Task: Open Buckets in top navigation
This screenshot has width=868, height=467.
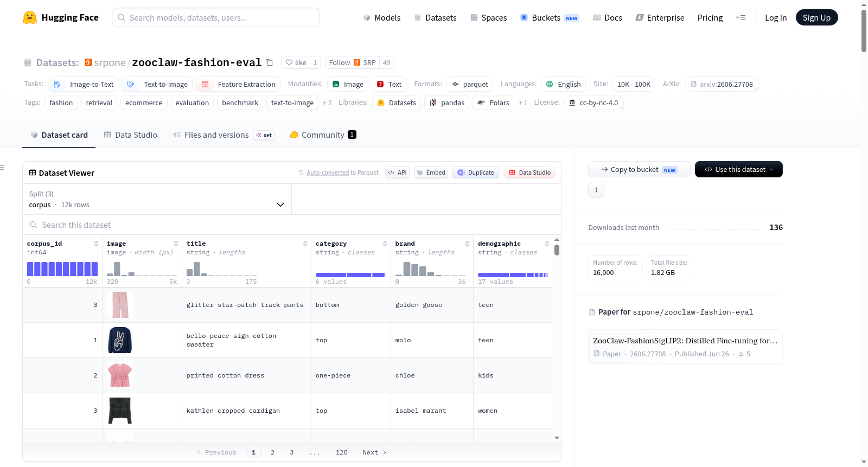Action: (x=550, y=17)
